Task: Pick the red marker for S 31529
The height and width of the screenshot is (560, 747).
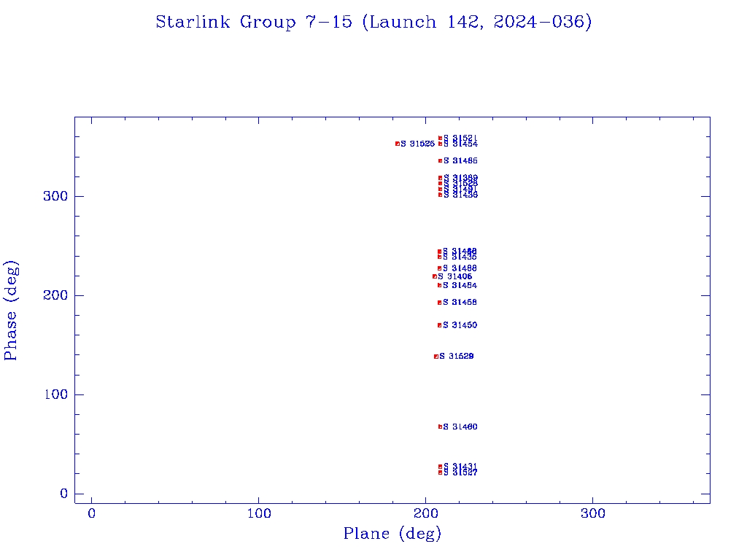Action: 436,357
